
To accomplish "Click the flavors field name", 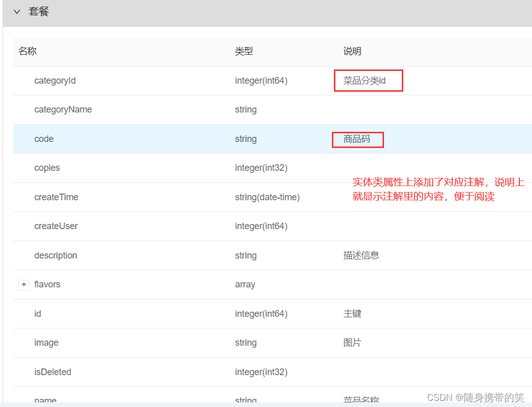I will (47, 284).
